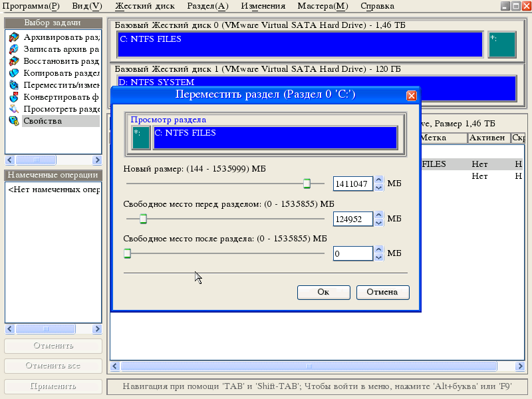
Task: Click the Свойства properties icon
Action: point(13,120)
